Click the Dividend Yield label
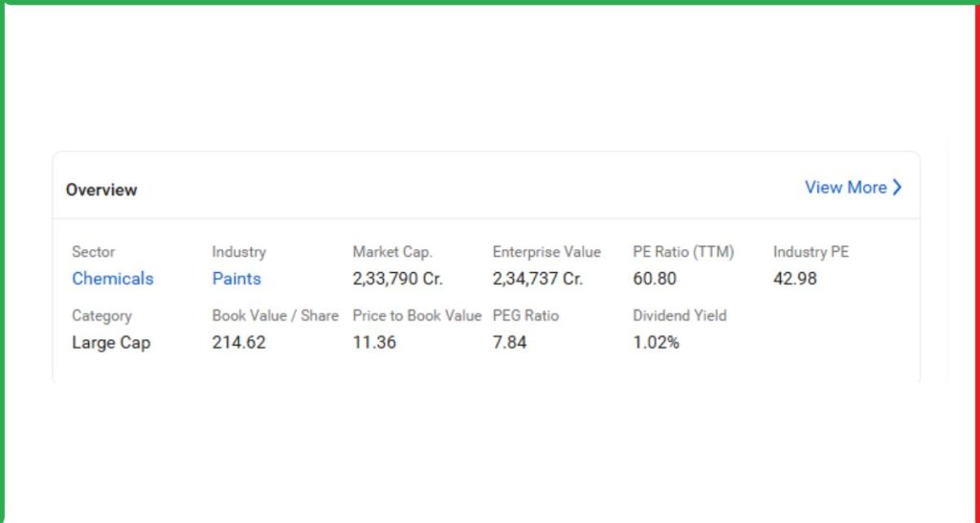Screen dimensions: 980x523 point(679,315)
